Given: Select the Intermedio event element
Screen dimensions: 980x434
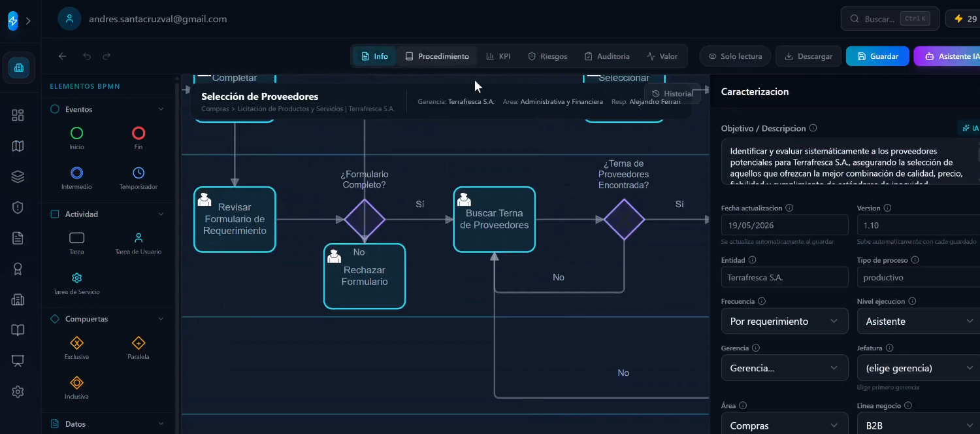Looking at the screenshot, I should (76, 178).
